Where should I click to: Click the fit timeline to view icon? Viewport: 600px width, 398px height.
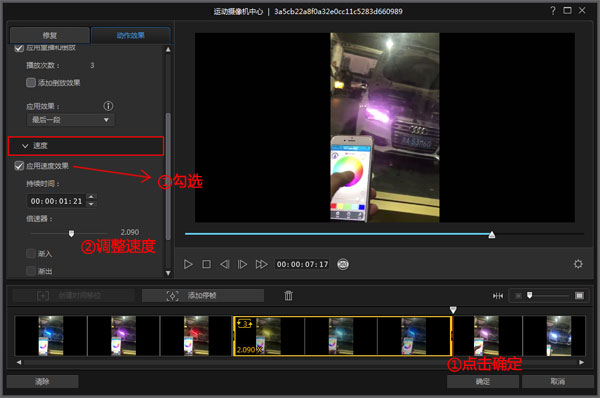point(498,296)
